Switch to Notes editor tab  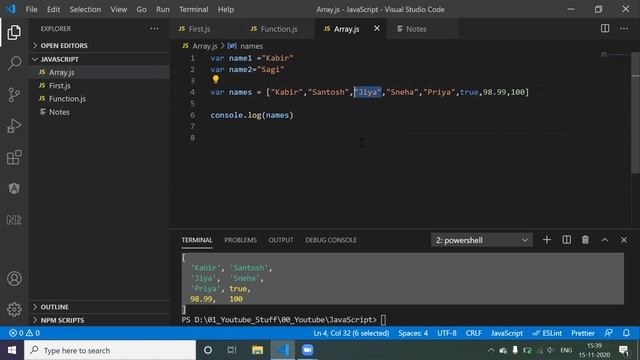point(422,29)
